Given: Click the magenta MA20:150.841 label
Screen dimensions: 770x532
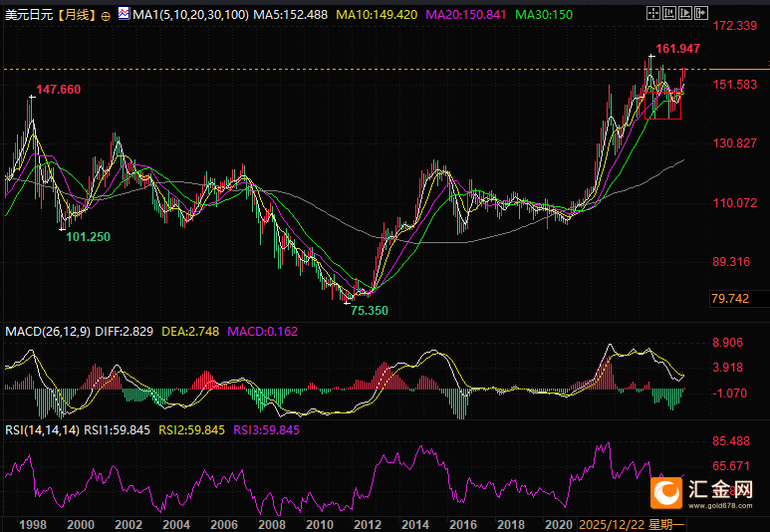Looking at the screenshot, I should coord(466,17).
